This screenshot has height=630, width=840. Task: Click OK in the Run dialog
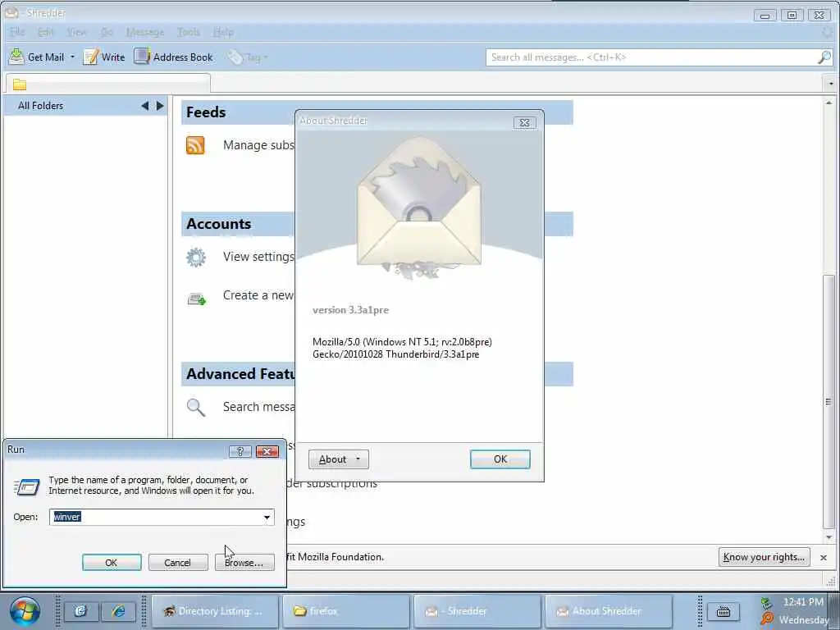[x=112, y=563]
